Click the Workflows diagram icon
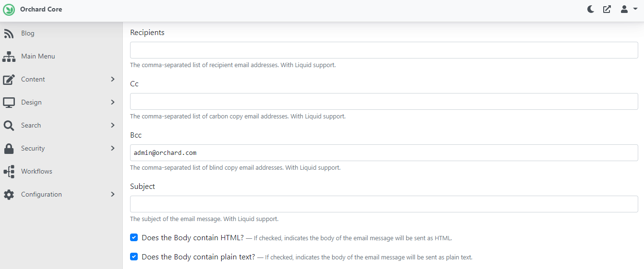 9,172
